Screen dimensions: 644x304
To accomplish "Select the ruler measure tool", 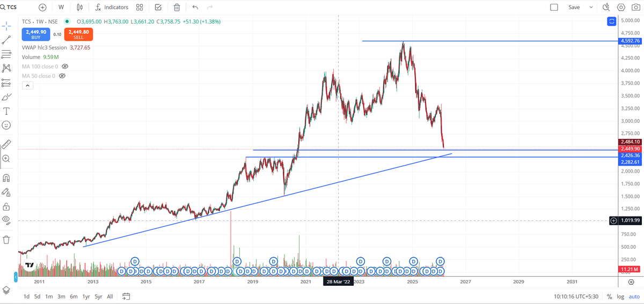I will tap(6, 144).
